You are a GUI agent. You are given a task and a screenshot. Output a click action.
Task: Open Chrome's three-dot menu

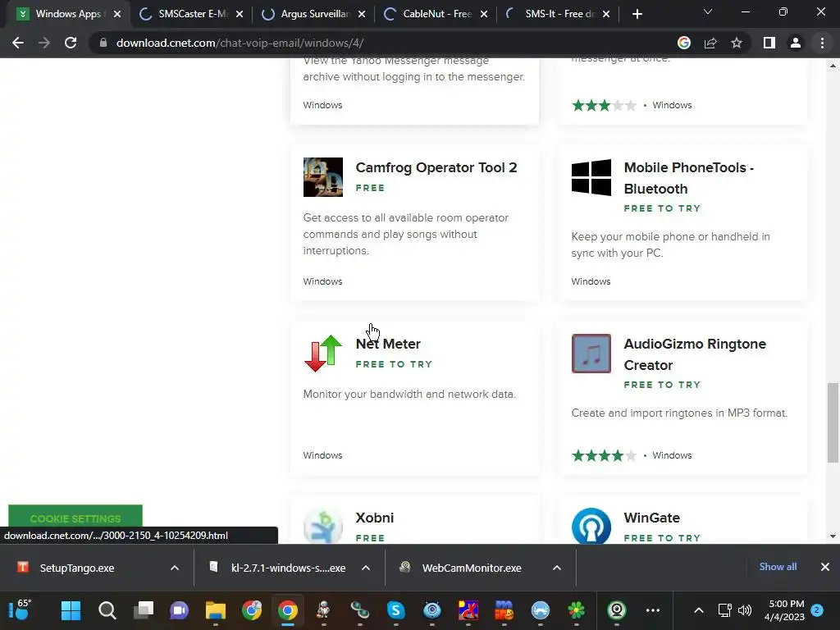point(822,43)
